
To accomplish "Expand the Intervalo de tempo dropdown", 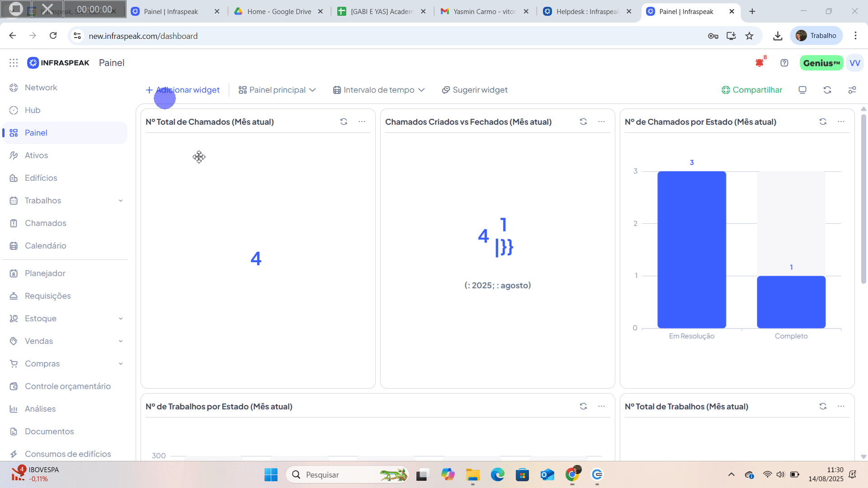I will [x=379, y=90].
